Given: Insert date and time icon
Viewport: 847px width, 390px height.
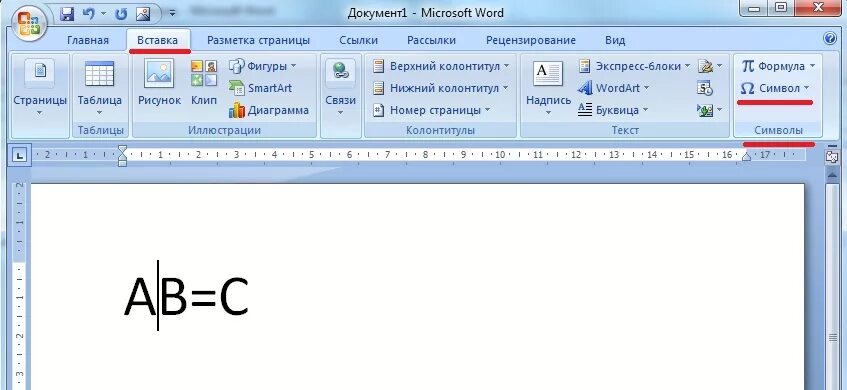Looking at the screenshot, I should (705, 88).
